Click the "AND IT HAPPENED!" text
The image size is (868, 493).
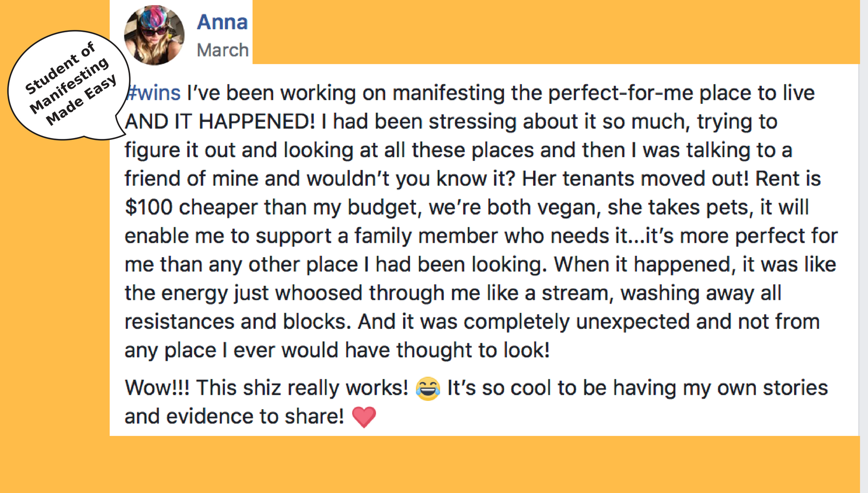click(220, 122)
